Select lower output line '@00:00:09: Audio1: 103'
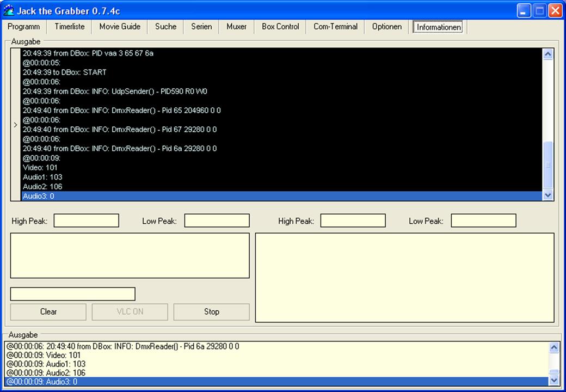Image resolution: width=566 pixels, height=392 pixels. 277,364
